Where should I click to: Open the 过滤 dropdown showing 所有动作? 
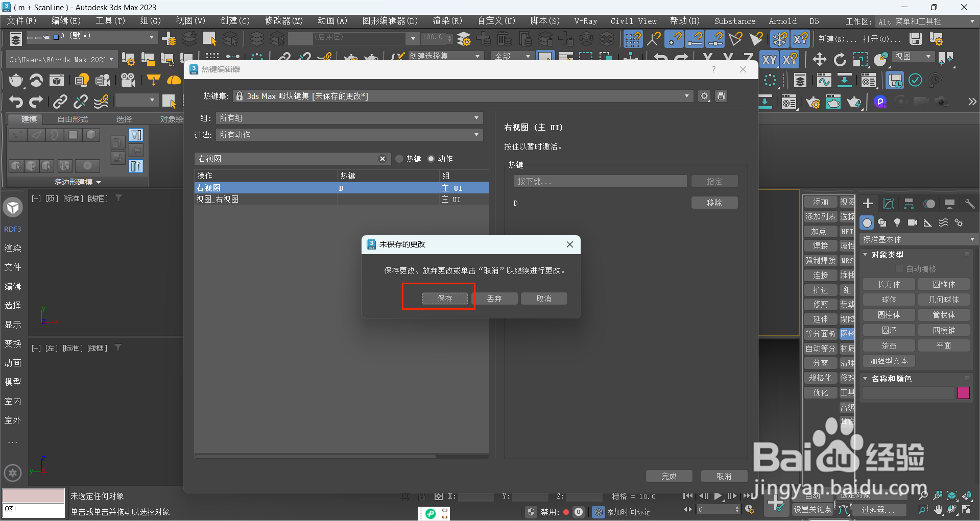tap(349, 135)
